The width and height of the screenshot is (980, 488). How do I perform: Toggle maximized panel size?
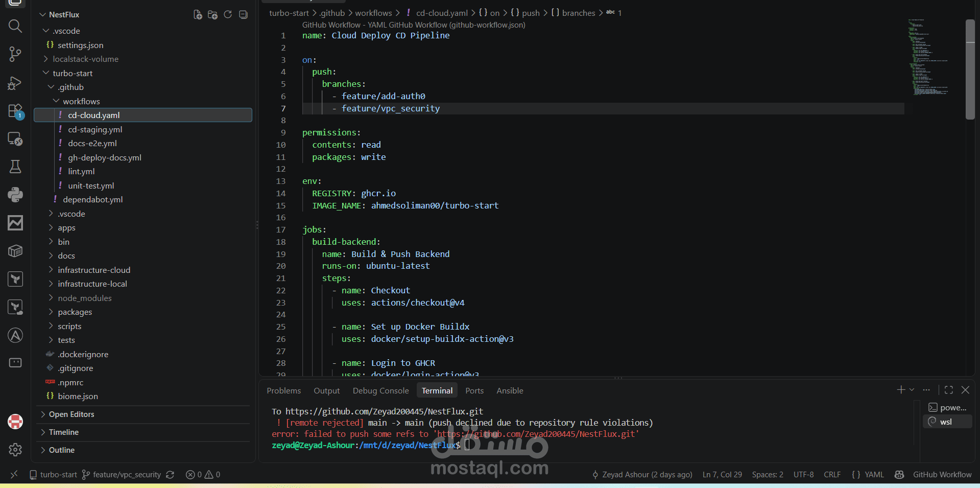pos(949,390)
